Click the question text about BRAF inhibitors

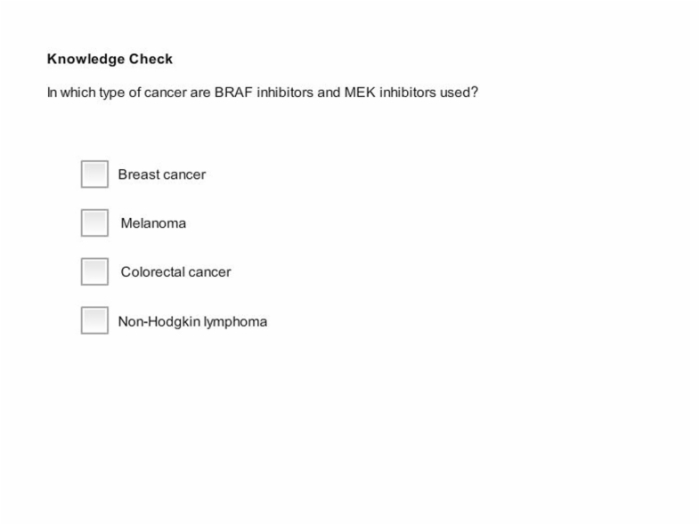click(x=262, y=92)
